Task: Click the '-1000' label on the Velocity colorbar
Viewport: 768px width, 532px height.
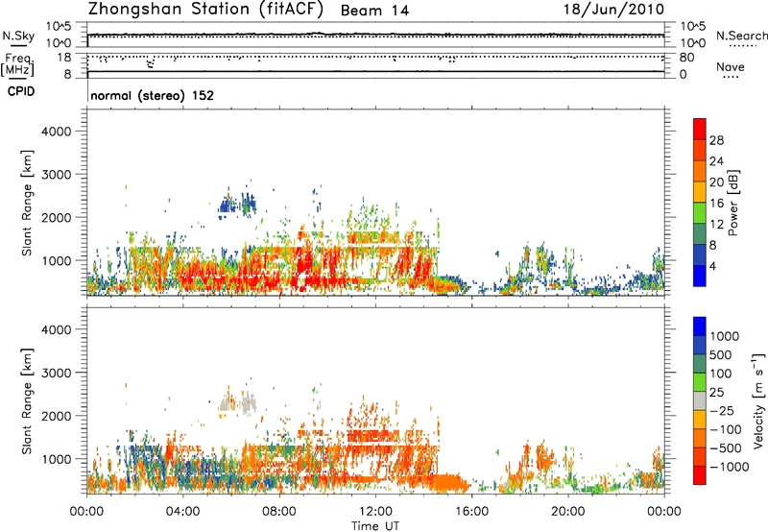Action: (x=730, y=467)
